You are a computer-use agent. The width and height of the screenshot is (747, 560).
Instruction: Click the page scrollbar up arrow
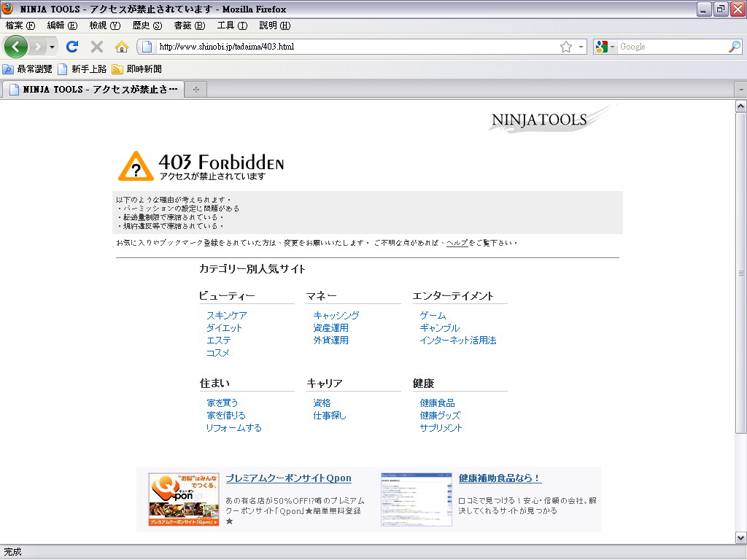coord(741,106)
